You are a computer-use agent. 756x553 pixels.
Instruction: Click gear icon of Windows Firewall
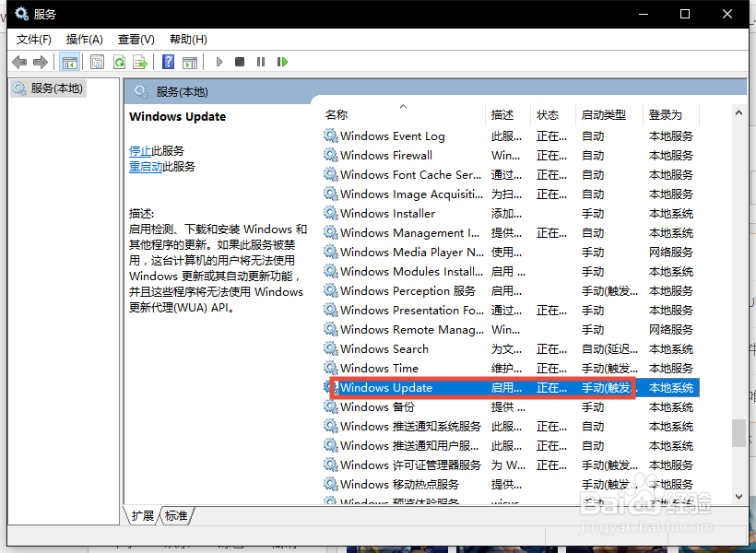coord(330,155)
